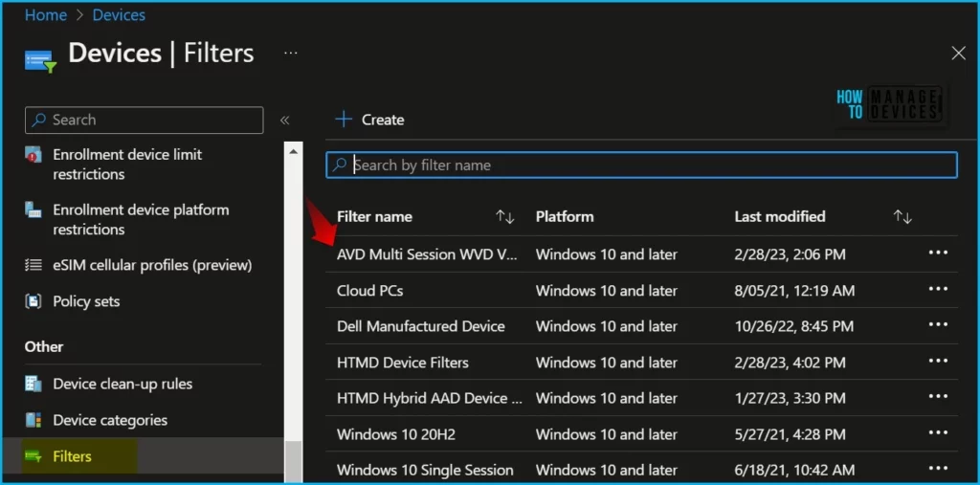Viewport: 980px width, 485px height.
Task: Open the Devices breadcrumb link
Action: pyautogui.click(x=119, y=15)
